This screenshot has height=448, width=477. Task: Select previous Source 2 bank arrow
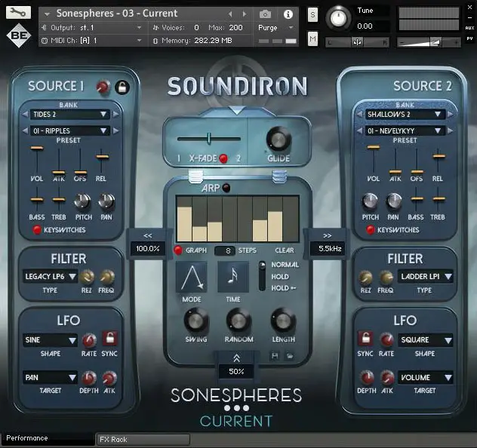point(359,115)
